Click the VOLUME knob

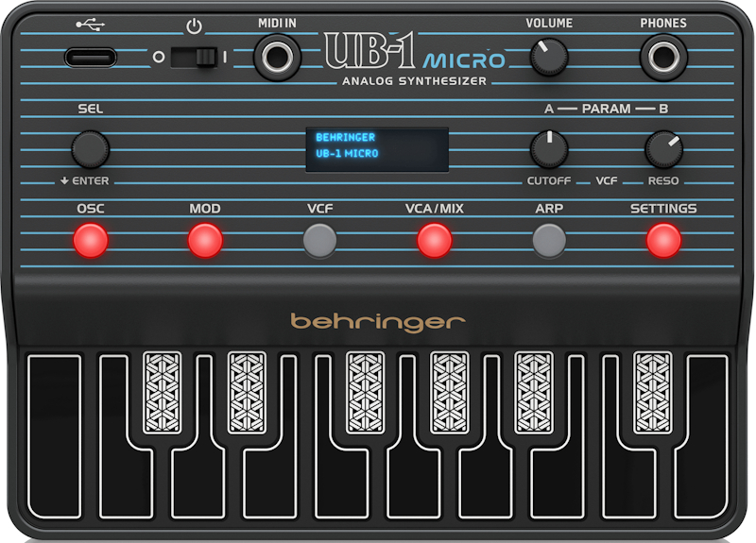coord(549,57)
